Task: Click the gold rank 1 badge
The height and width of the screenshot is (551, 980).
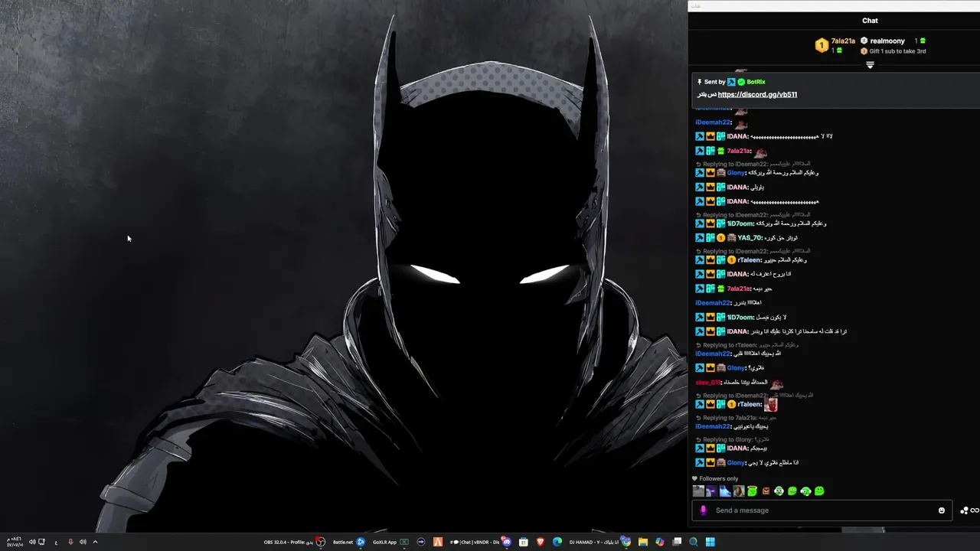Action: click(x=822, y=46)
